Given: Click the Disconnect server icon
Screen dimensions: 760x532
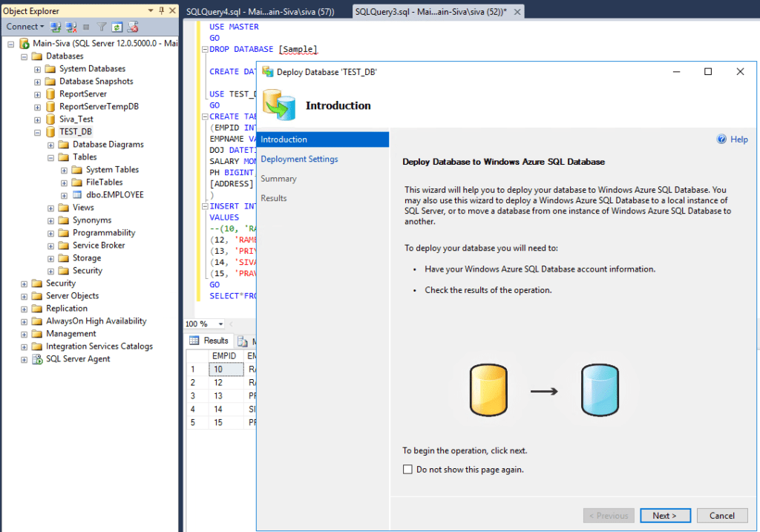Looking at the screenshot, I should [x=71, y=27].
